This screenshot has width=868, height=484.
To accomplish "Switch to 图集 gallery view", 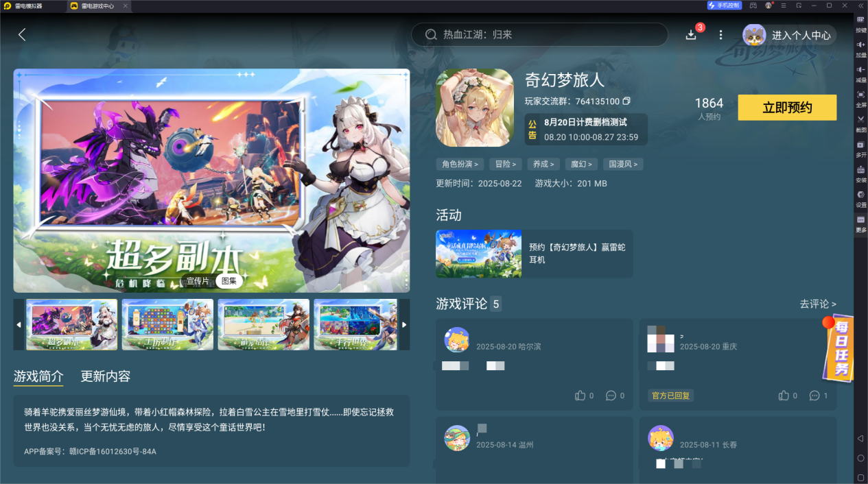I will 229,281.
